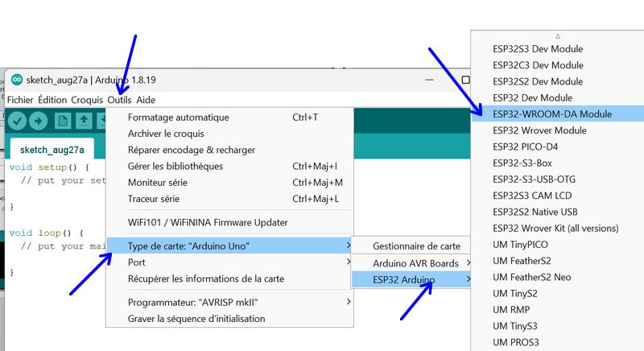Select ESP32-S3-USB-OTG board
The height and width of the screenshot is (351, 644).
558,179
